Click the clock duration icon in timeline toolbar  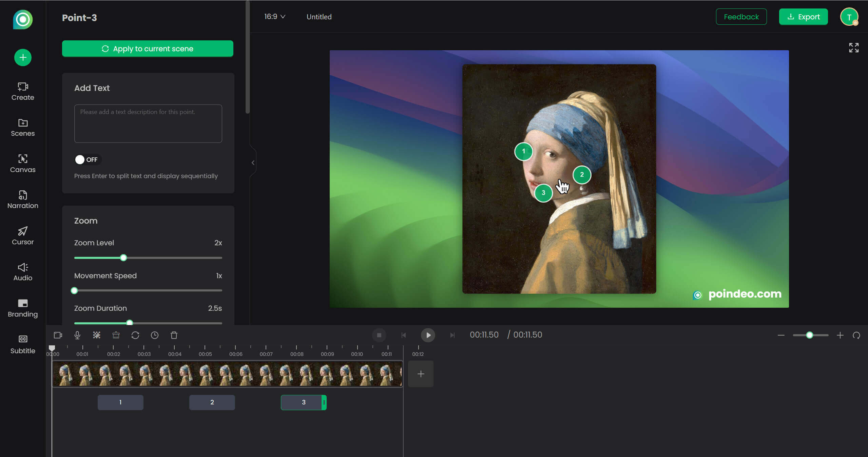(155, 335)
